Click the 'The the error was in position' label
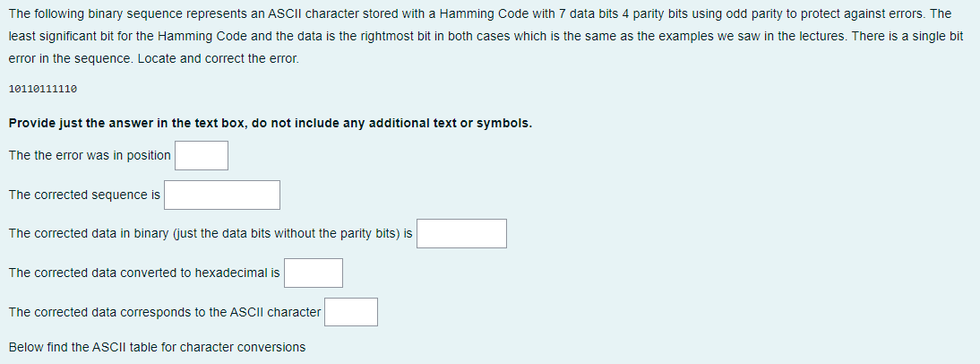The width and height of the screenshot is (980, 364). pyautogui.click(x=90, y=156)
